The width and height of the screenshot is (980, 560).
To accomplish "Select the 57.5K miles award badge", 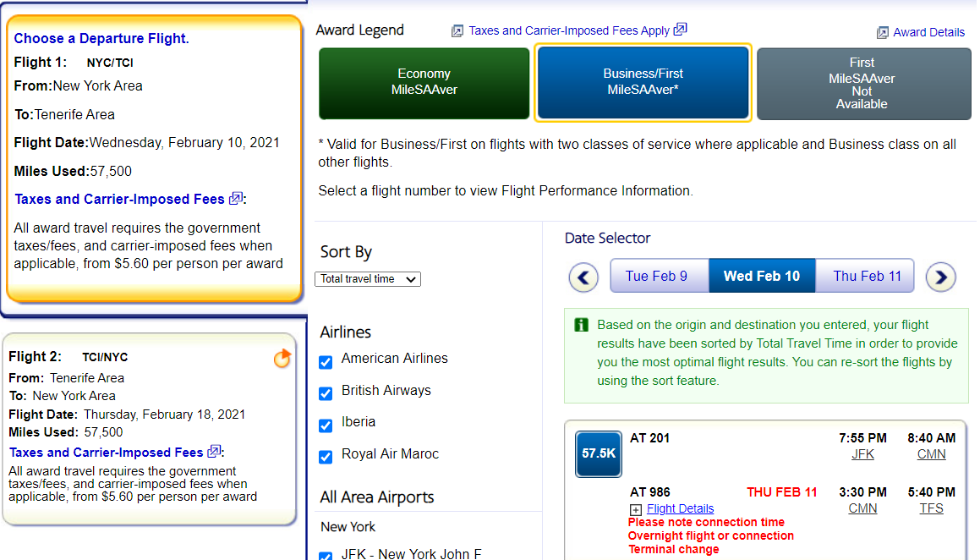I will click(598, 453).
